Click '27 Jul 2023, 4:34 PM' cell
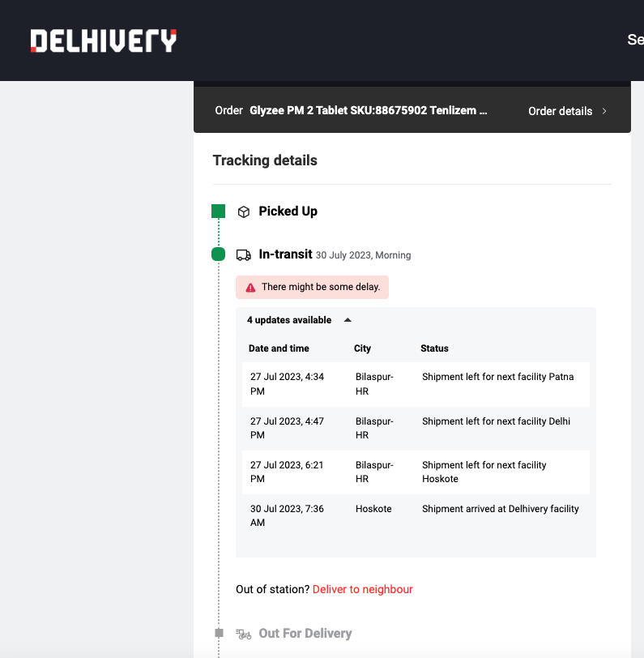The width and height of the screenshot is (644, 658). (287, 384)
